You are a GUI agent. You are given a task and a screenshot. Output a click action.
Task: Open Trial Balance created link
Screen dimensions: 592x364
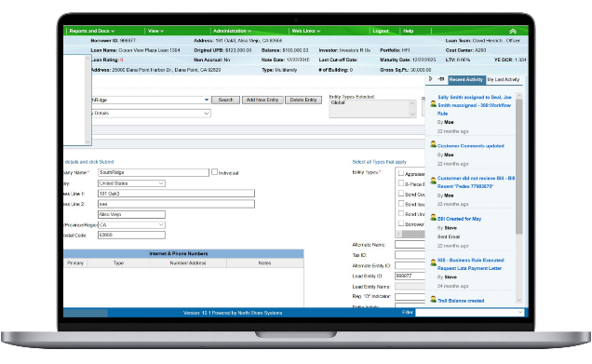point(461,301)
